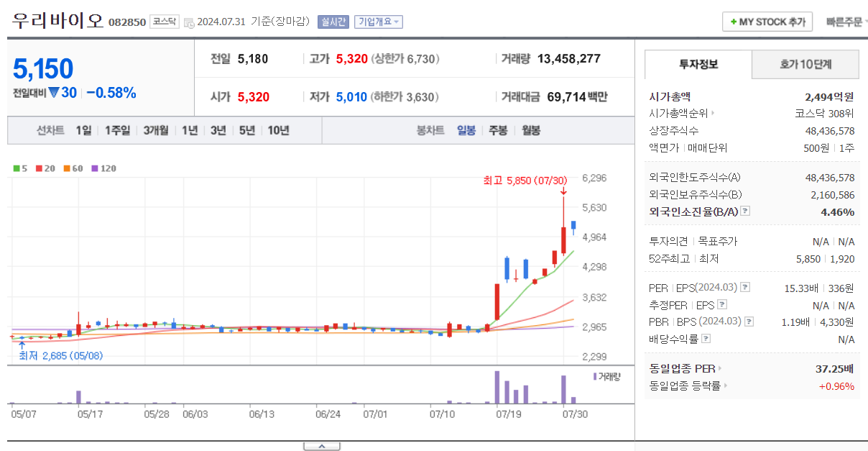Click the red 20-day moving average swatch
Image resolution: width=868 pixels, height=451 pixels.
point(38,169)
